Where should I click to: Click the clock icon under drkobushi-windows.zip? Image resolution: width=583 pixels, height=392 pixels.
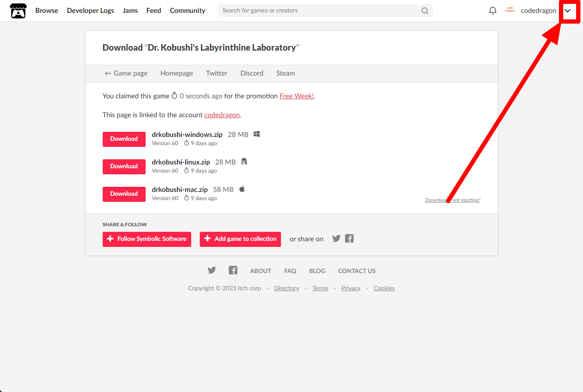point(186,143)
